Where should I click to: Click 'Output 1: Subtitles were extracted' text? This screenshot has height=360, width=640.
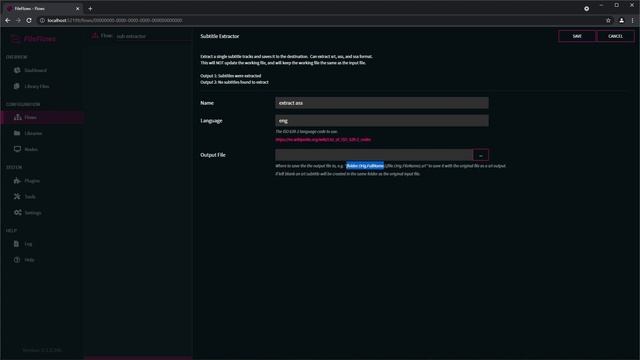[231, 76]
